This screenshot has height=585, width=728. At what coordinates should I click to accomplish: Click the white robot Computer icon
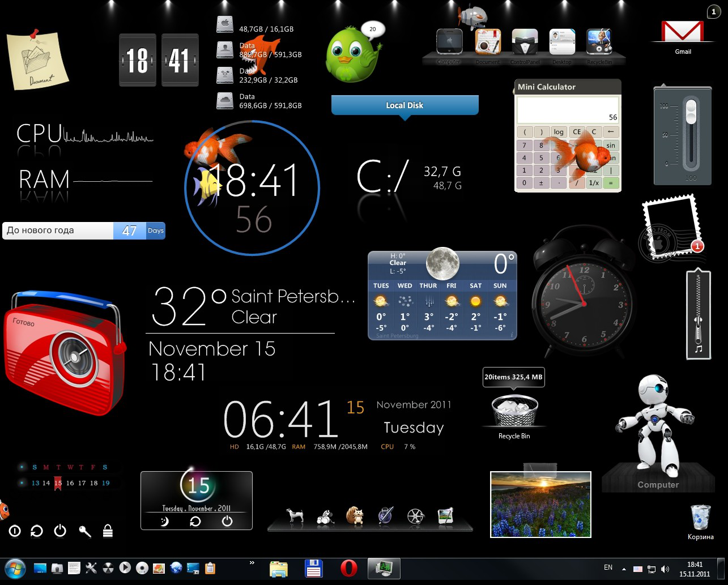click(x=656, y=426)
